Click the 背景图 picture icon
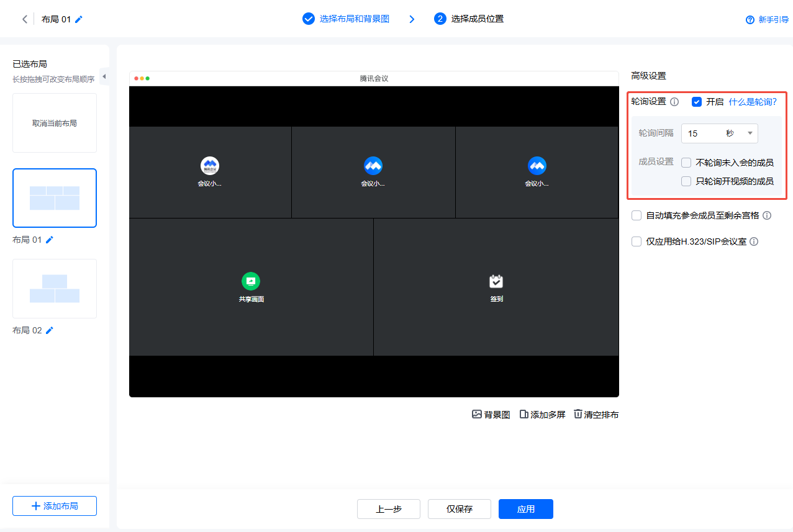This screenshot has width=793, height=532. (x=477, y=414)
